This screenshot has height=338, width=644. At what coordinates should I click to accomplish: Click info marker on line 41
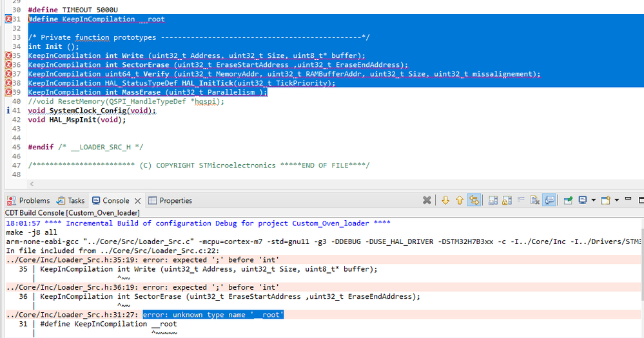point(8,110)
